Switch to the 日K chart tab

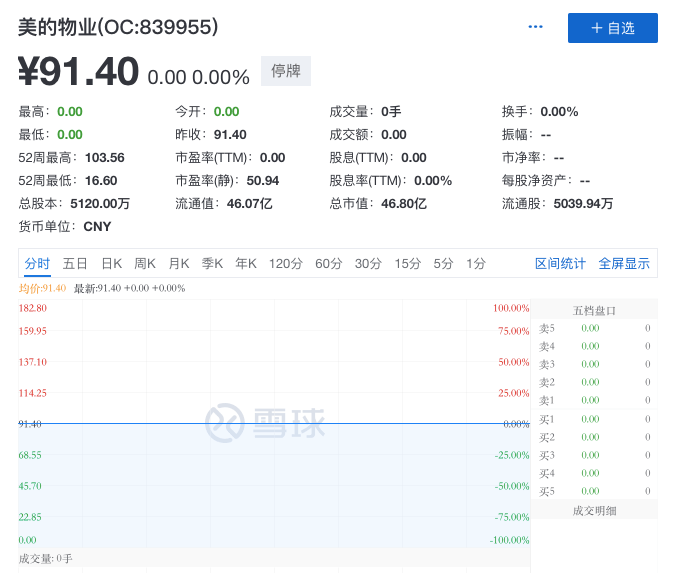click(111, 263)
